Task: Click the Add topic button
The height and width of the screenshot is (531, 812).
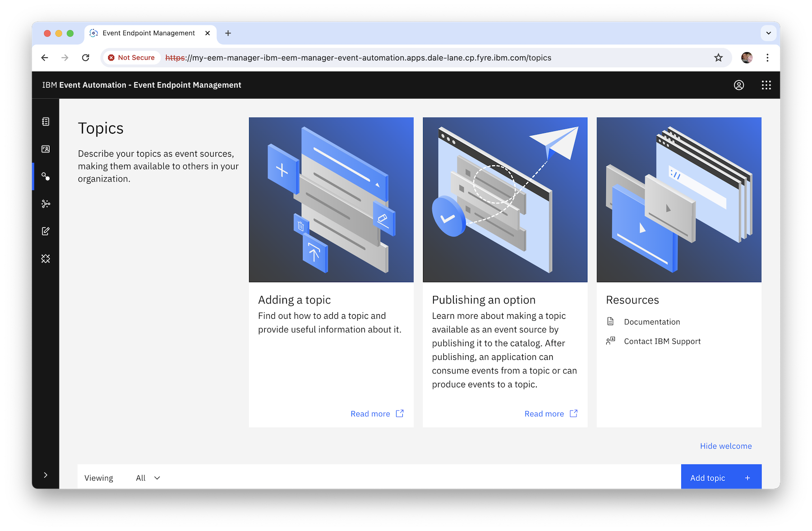Action: [721, 477]
